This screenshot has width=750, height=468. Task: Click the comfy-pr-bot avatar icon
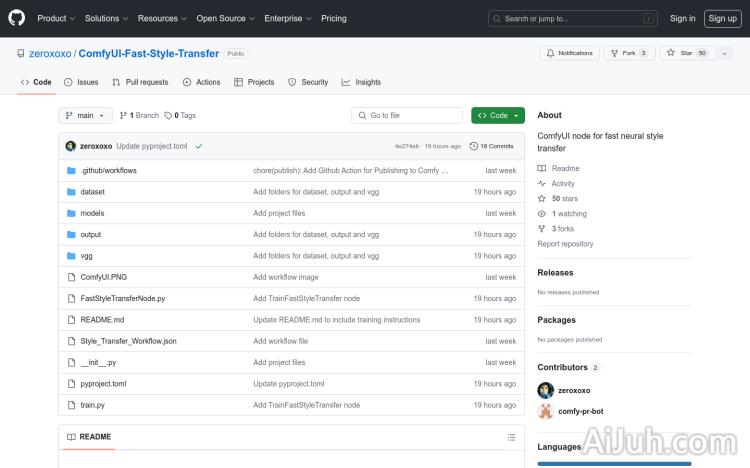(545, 411)
